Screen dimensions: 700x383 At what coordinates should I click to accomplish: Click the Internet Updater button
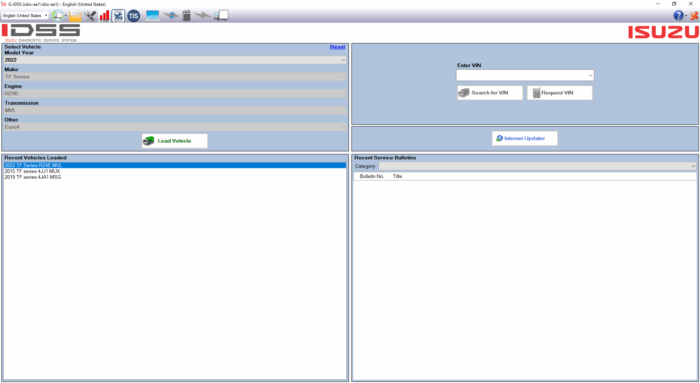pyautogui.click(x=525, y=138)
